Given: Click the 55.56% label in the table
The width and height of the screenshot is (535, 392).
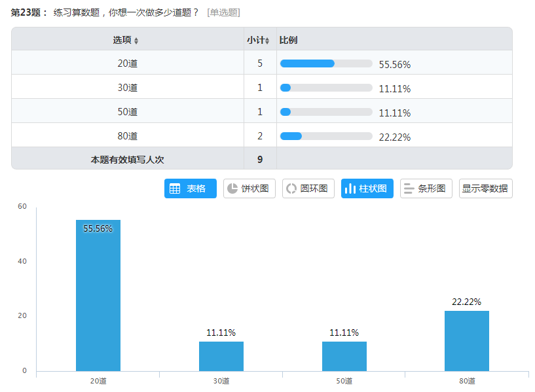Looking at the screenshot, I should click(x=395, y=64).
